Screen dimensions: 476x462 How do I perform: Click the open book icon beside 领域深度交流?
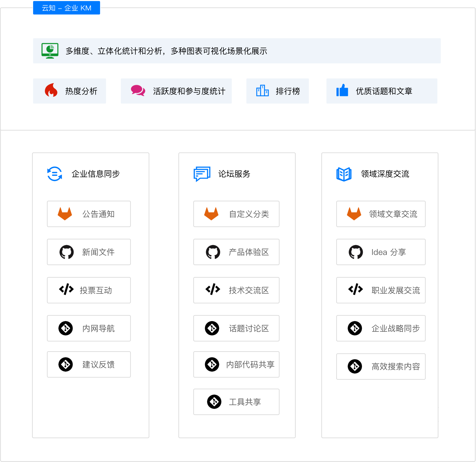click(x=344, y=174)
